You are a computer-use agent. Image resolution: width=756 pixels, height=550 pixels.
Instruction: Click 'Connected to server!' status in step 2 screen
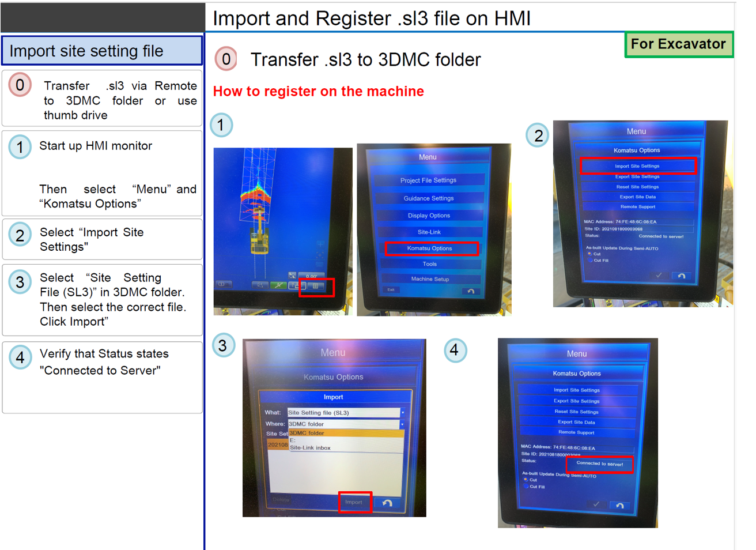[661, 236]
